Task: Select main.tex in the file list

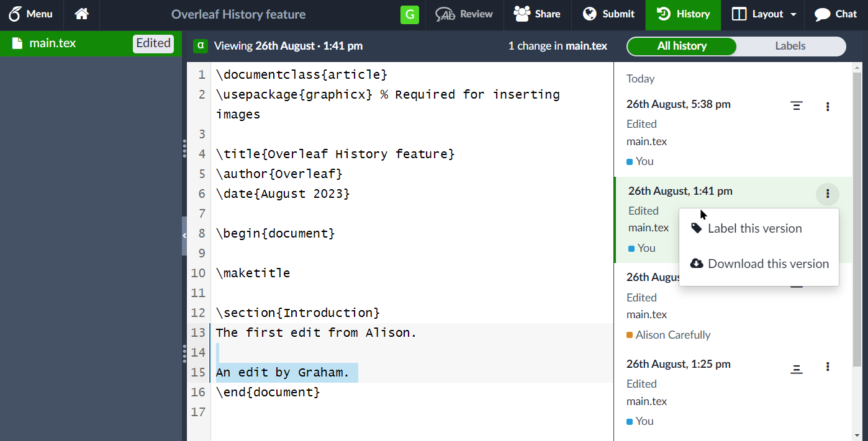Action: point(53,43)
